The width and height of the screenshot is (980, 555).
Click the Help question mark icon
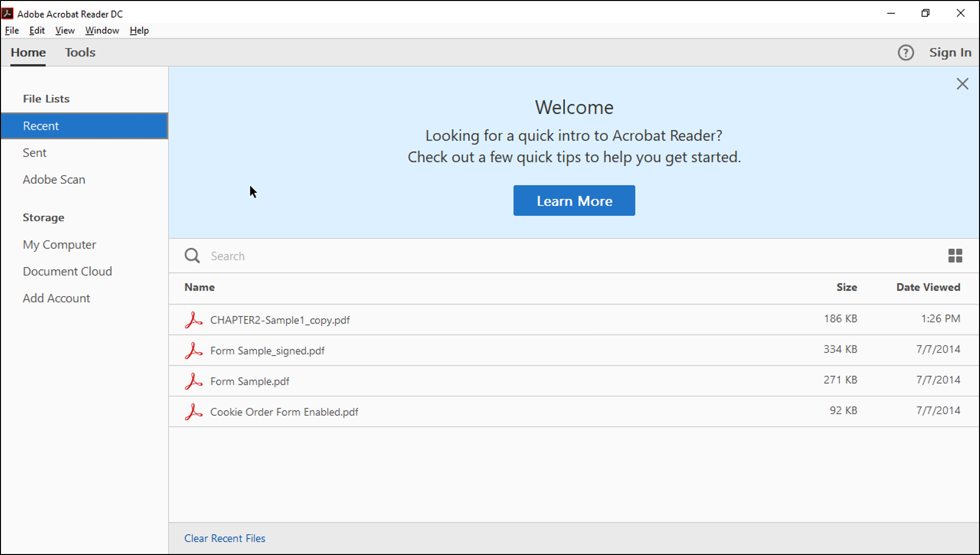(906, 52)
